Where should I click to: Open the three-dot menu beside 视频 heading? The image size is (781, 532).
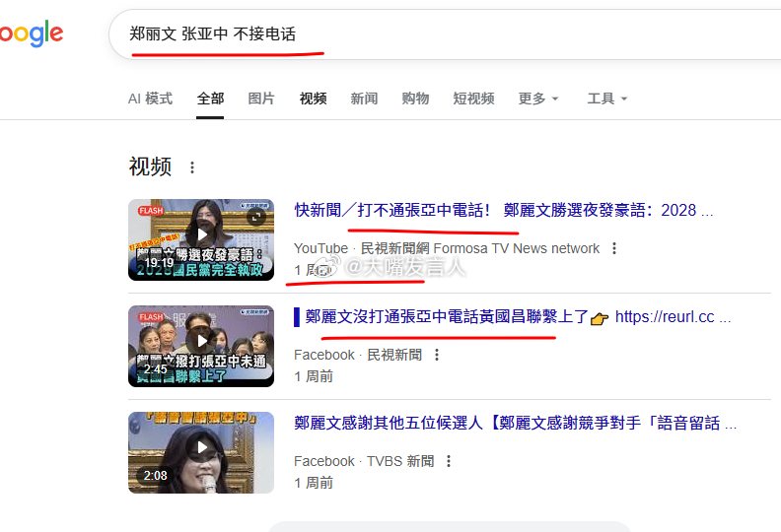(x=192, y=167)
